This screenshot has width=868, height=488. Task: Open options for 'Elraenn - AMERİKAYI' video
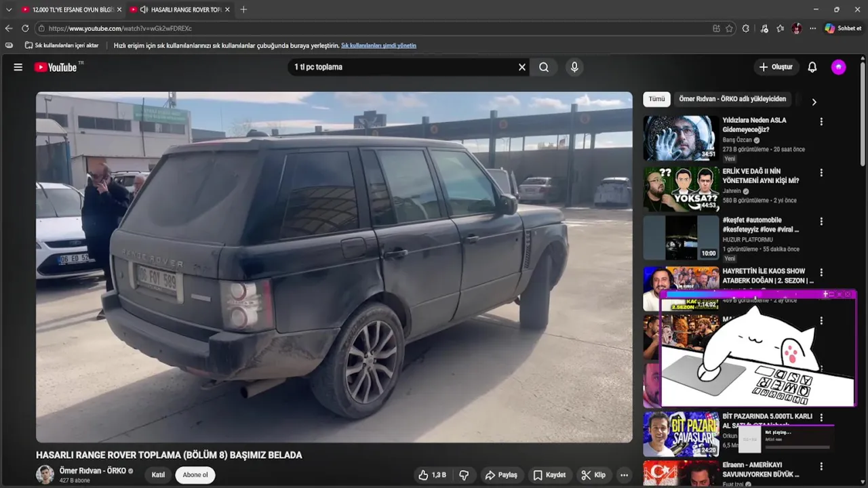(821, 466)
